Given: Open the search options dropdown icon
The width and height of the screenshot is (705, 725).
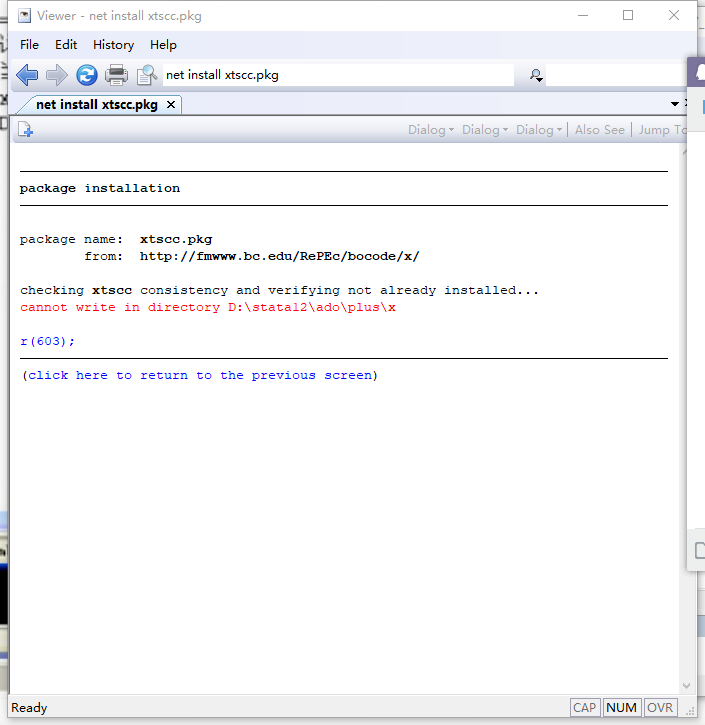Looking at the screenshot, I should [x=536, y=75].
